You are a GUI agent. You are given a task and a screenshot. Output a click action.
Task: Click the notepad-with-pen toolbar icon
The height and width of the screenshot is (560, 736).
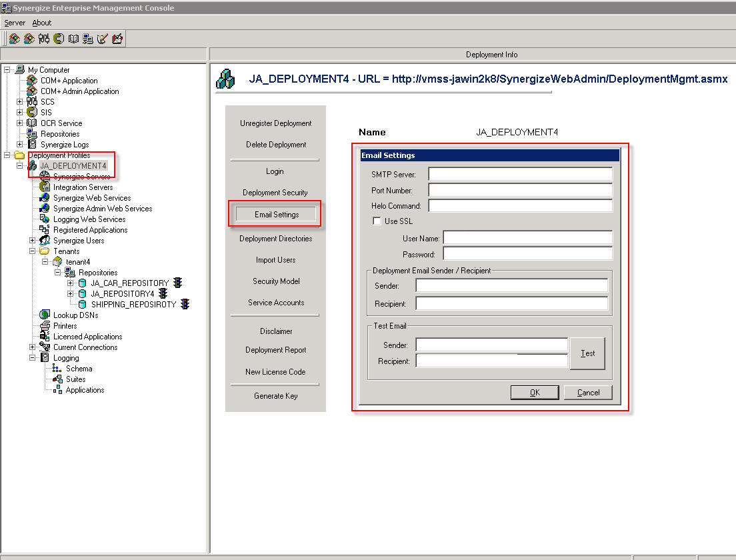pyautogui.click(x=117, y=39)
